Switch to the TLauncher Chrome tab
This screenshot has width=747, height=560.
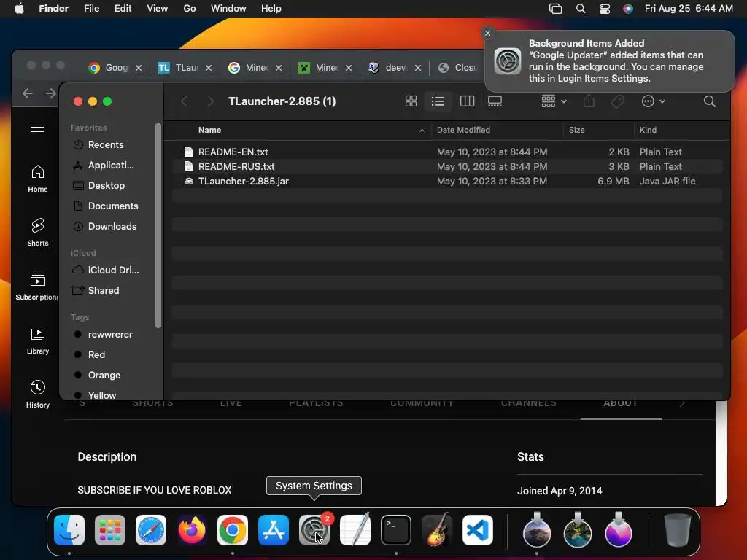coord(185,68)
